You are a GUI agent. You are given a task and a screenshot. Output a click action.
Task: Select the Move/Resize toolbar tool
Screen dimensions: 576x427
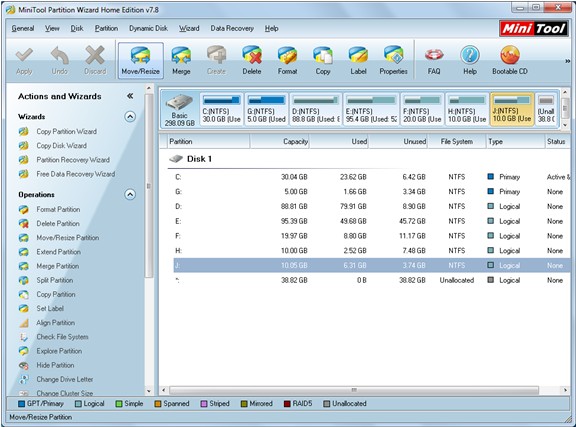140,61
